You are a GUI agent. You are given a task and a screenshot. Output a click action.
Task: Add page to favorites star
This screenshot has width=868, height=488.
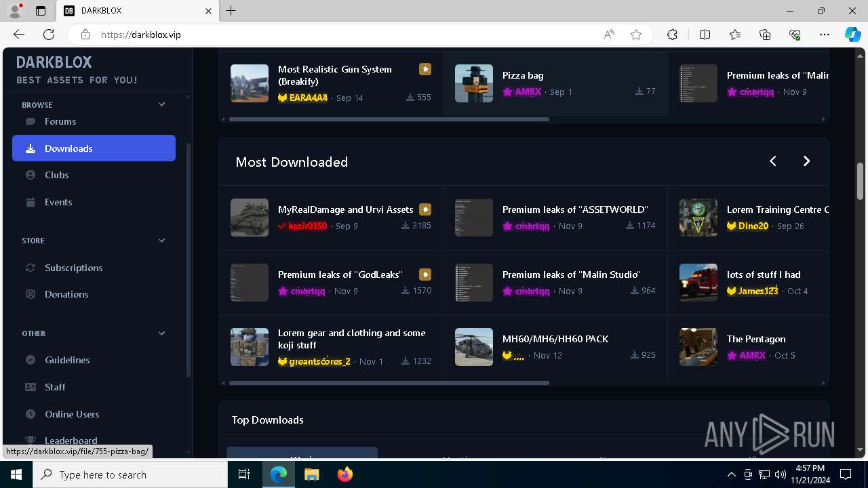(636, 35)
